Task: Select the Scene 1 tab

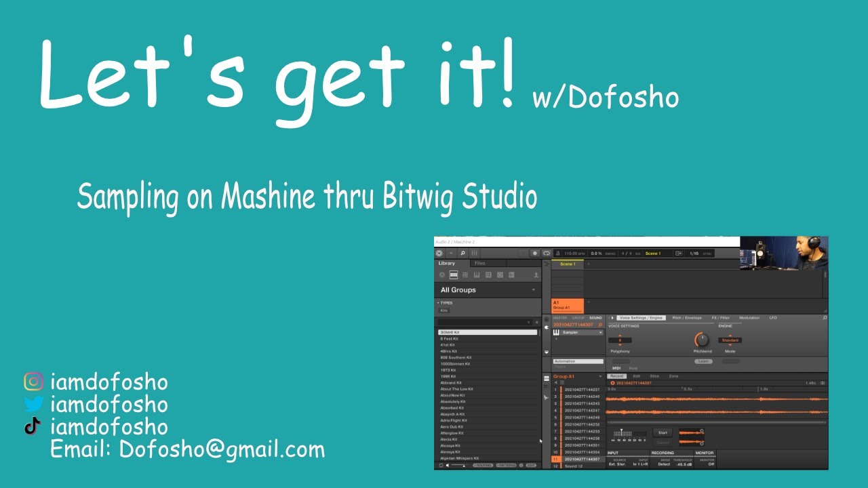Action: (567, 264)
